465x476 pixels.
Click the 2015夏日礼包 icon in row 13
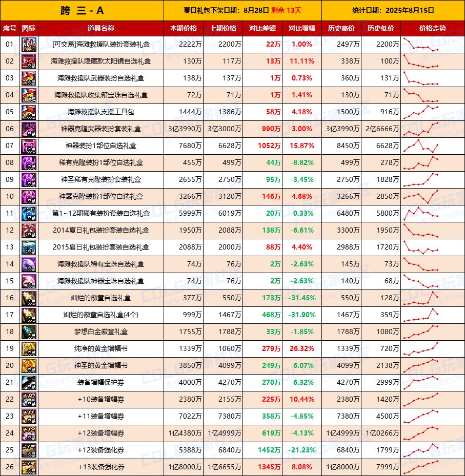coord(29,247)
